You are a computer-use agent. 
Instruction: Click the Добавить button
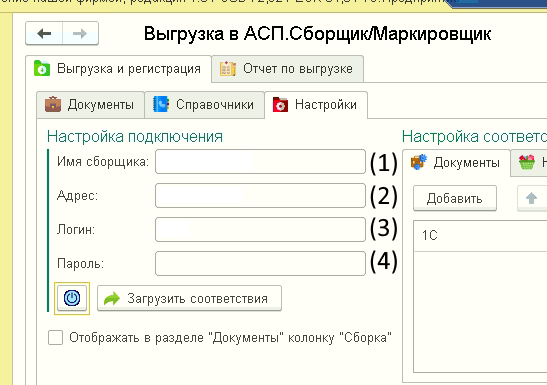455,198
